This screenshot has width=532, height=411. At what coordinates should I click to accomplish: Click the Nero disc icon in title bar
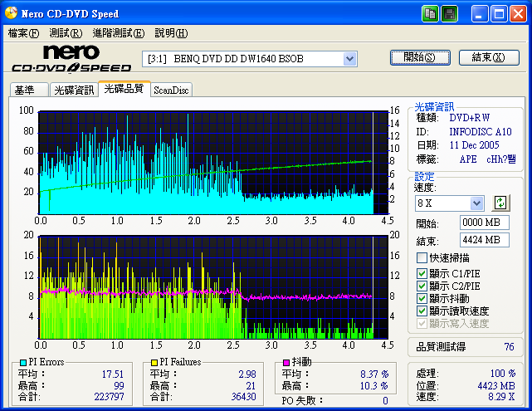[11, 13]
